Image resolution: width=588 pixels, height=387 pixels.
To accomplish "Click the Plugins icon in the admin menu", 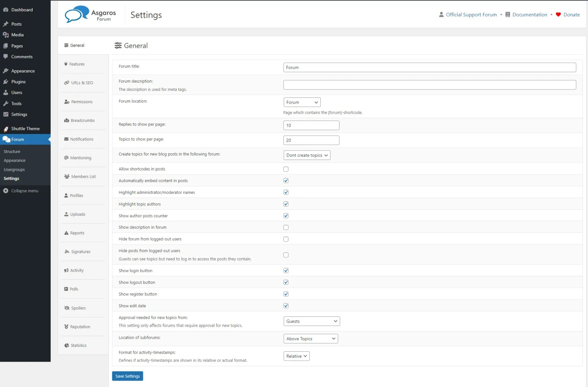I will click(6, 82).
